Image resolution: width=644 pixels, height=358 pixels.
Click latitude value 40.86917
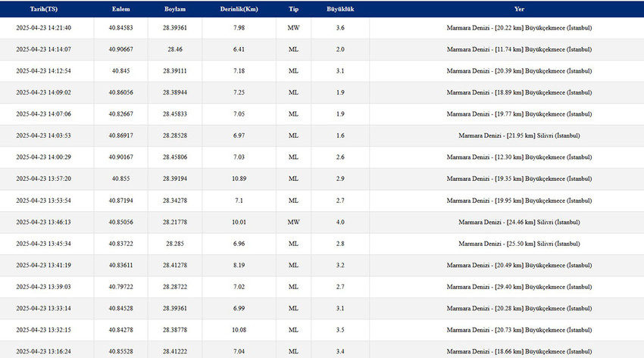click(120, 135)
